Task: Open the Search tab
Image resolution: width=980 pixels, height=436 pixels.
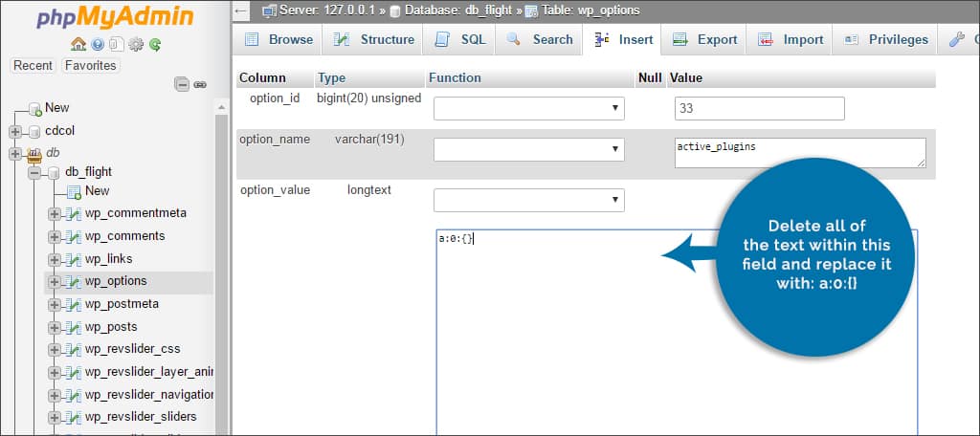Action: click(x=540, y=39)
